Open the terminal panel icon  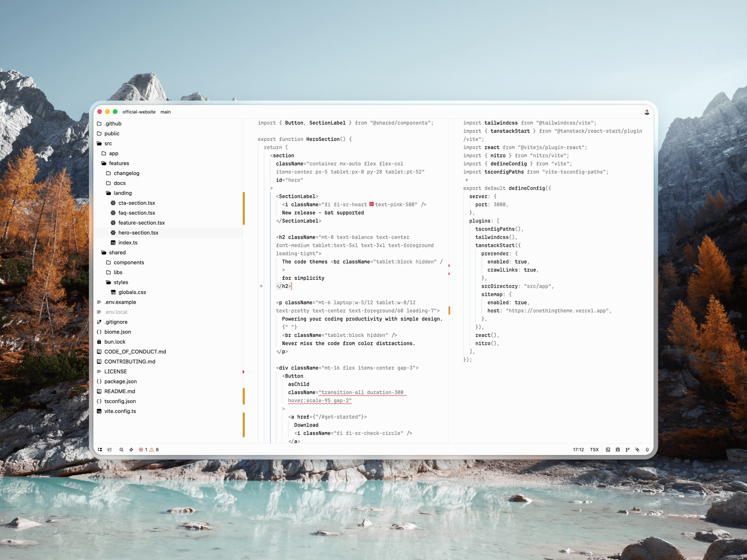tap(608, 450)
